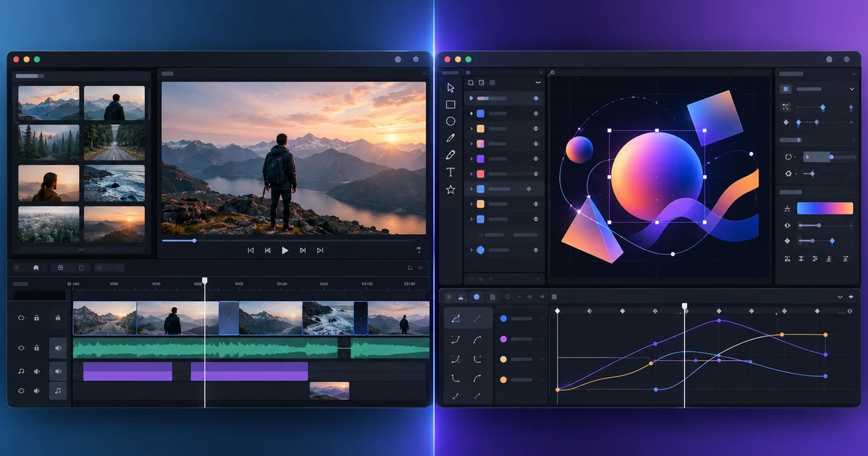Viewport: 868px width, 456px height.
Task: Select the Pencil tool below the Pen
Action: point(451,154)
